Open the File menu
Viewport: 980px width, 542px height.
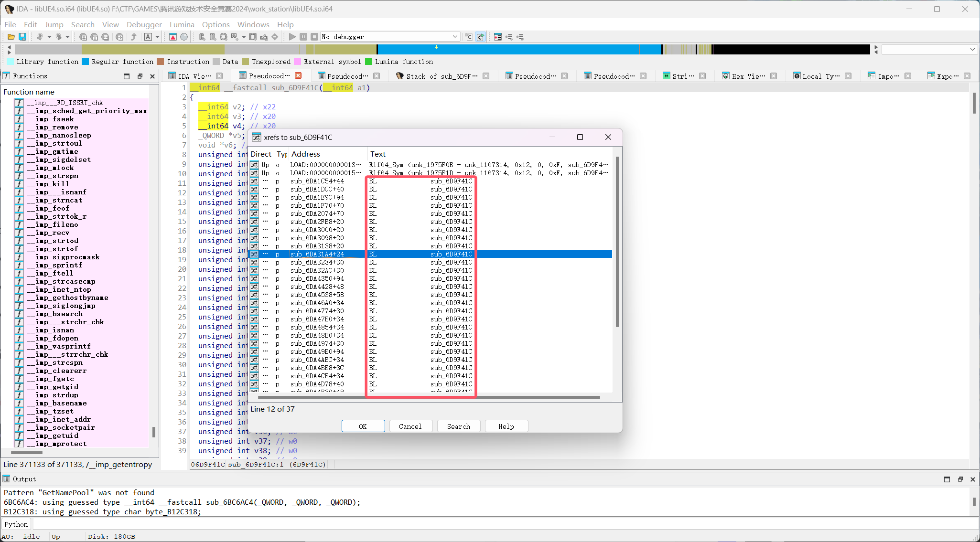[10, 24]
